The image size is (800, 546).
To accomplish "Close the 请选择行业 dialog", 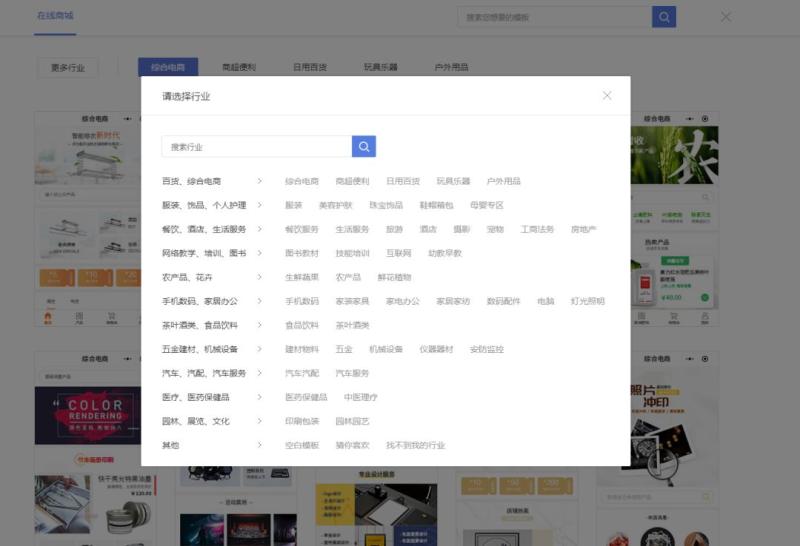I will pos(606,96).
